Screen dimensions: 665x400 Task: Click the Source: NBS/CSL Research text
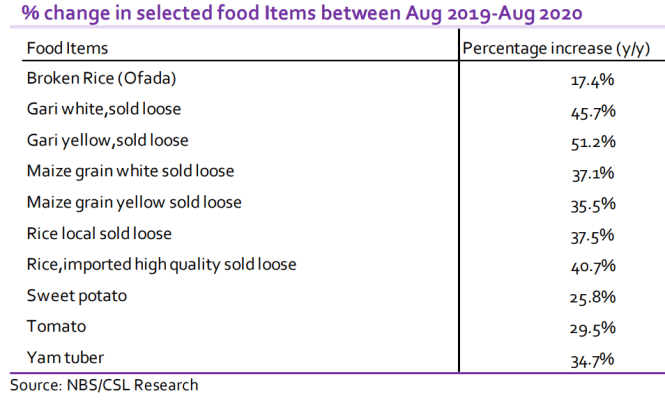104,385
